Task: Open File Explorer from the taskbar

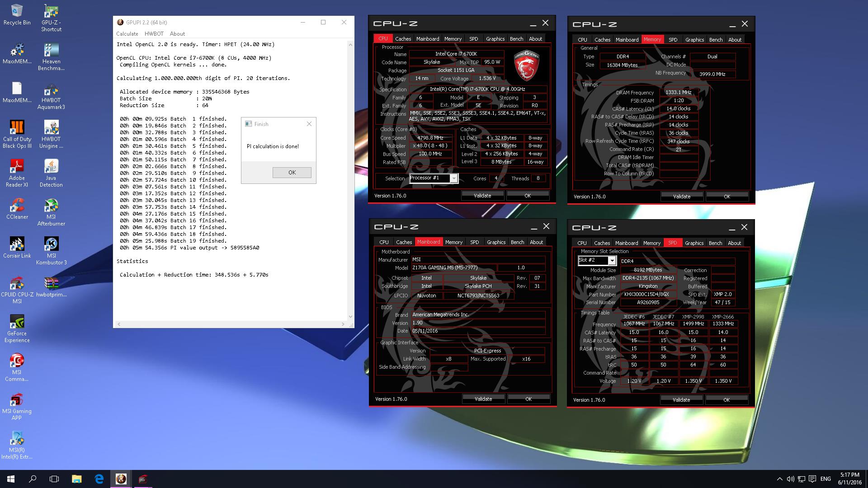Action: click(x=76, y=479)
